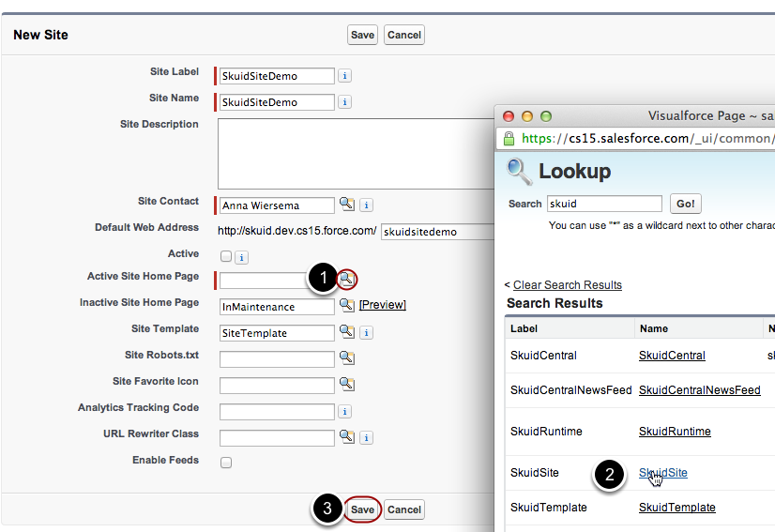Screen dimensions: 775x532
Task: Open URL Rewriter Class lookup icon
Action: [x=346, y=437]
